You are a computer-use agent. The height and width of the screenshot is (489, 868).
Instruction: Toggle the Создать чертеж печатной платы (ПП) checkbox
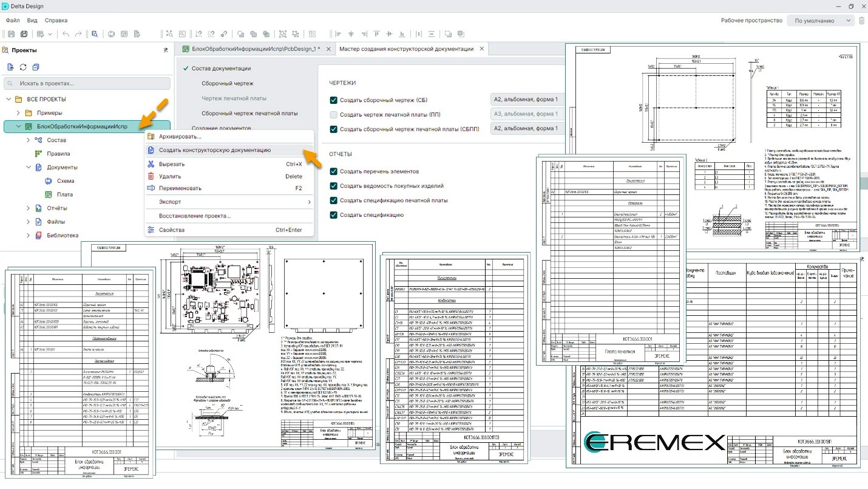click(333, 114)
